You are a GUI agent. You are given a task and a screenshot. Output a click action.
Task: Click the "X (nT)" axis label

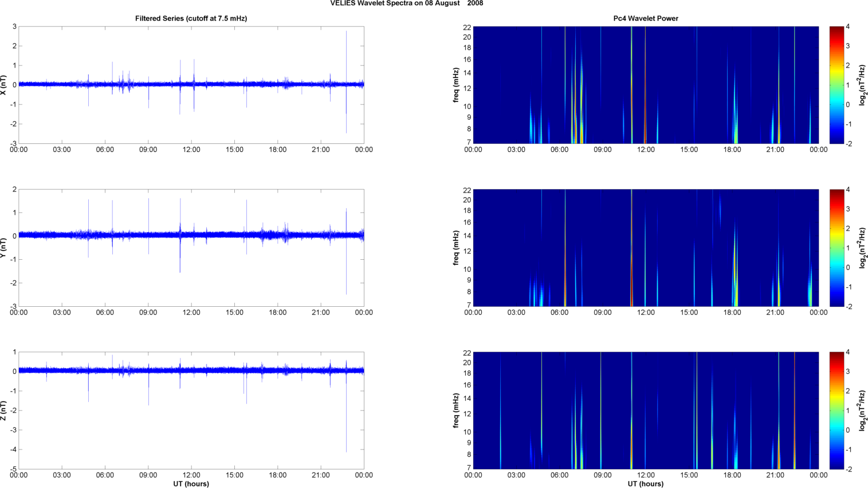tap(4, 85)
